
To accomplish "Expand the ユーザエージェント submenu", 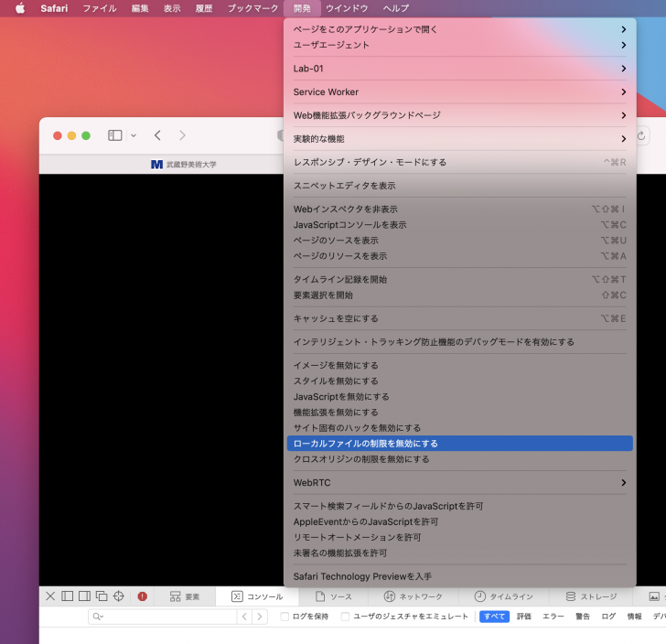I will pos(459,45).
